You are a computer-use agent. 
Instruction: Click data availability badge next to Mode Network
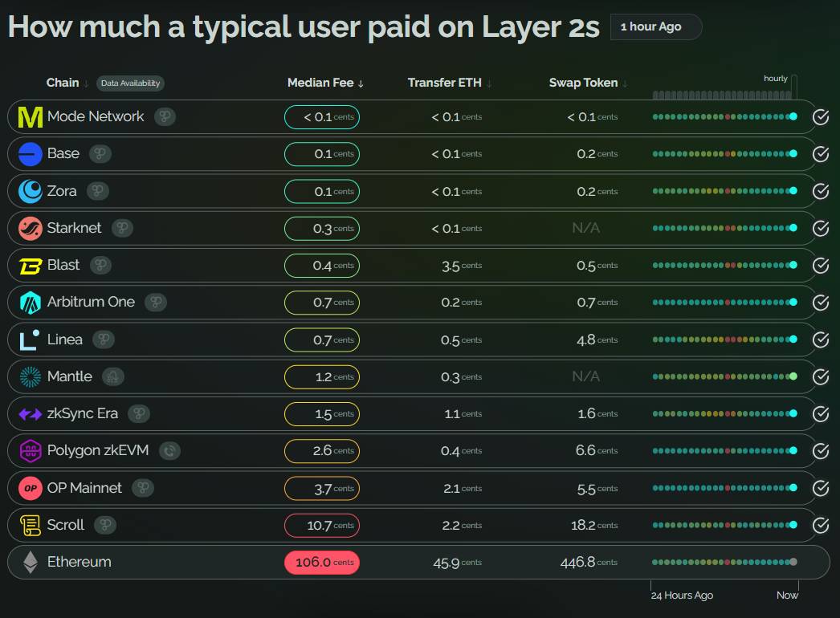[165, 116]
